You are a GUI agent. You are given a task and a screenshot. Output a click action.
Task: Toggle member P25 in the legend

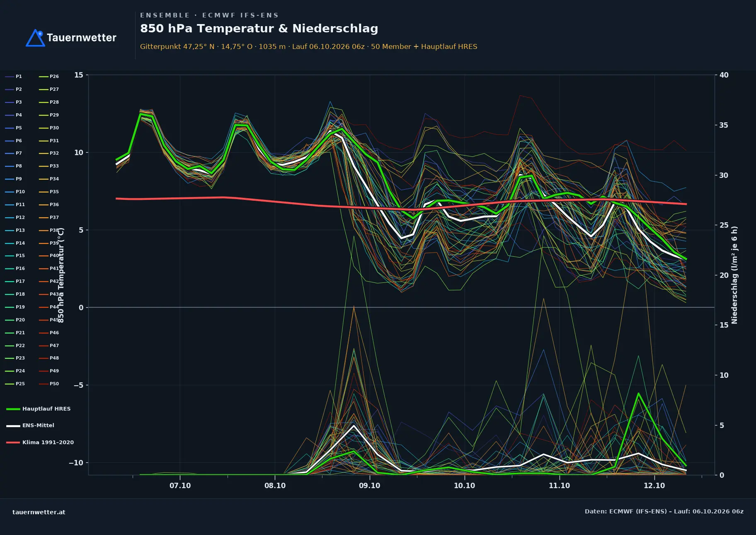pos(15,384)
